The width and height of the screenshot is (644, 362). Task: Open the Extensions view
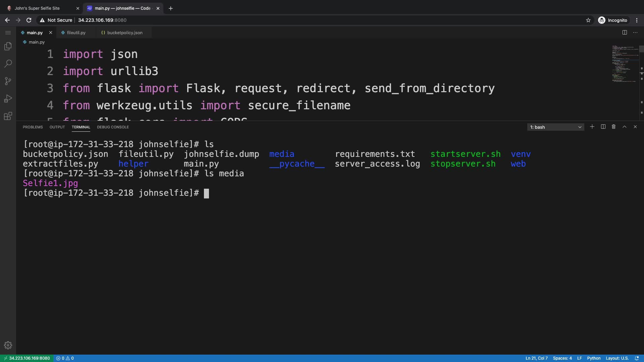[x=8, y=116]
